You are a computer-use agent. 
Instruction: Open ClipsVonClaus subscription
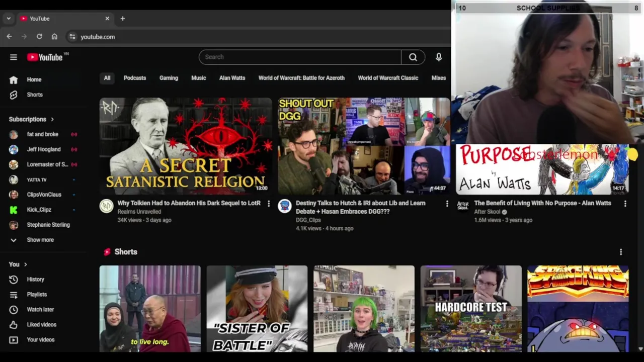43,195
